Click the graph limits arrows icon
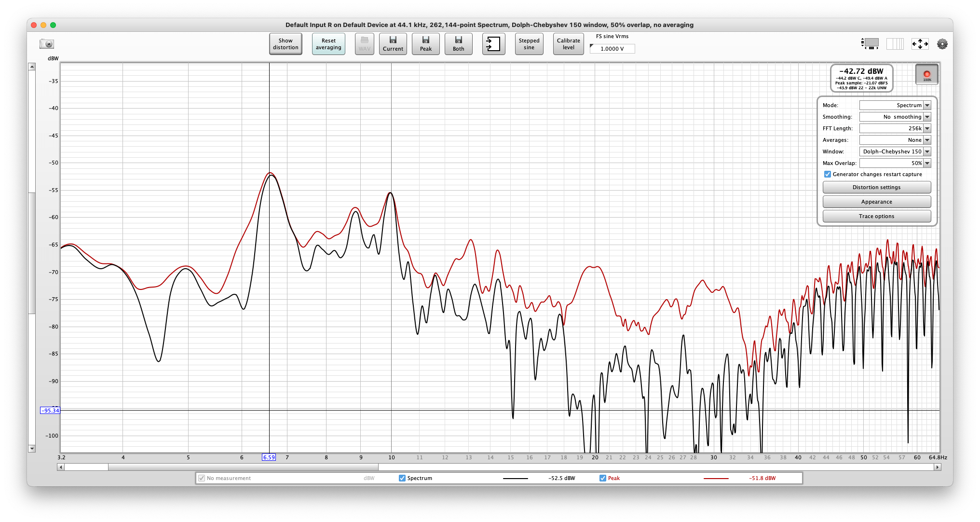Screen dimensions: 980x522 coord(920,44)
